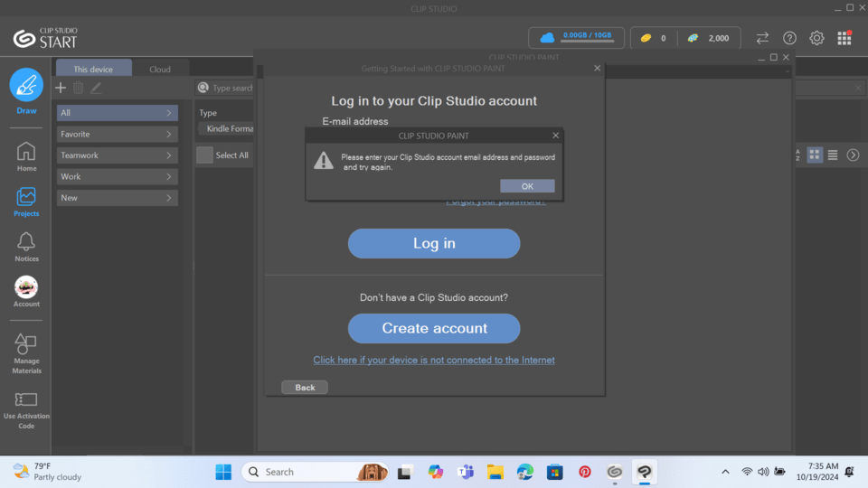This screenshot has width=868, height=488.
Task: Click the circled right arrow icon
Action: coord(853,155)
